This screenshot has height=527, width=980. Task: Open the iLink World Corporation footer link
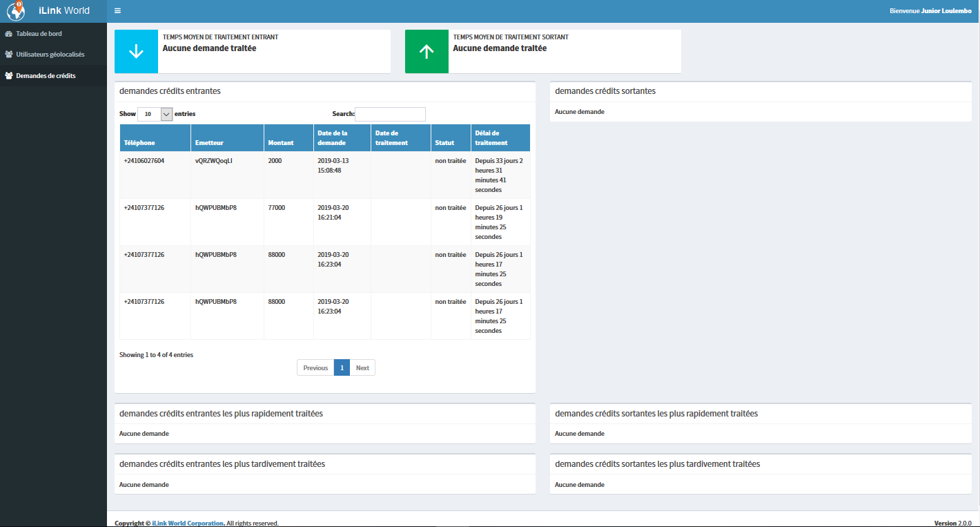click(188, 523)
